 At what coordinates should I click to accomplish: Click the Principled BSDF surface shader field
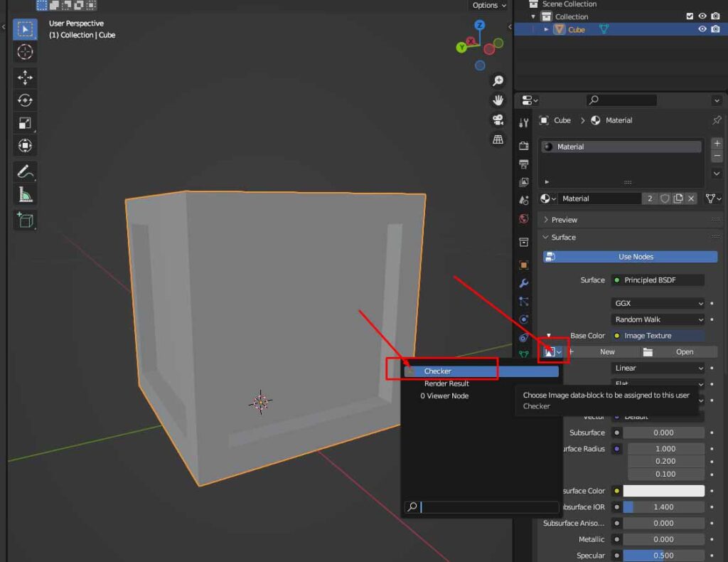point(658,280)
